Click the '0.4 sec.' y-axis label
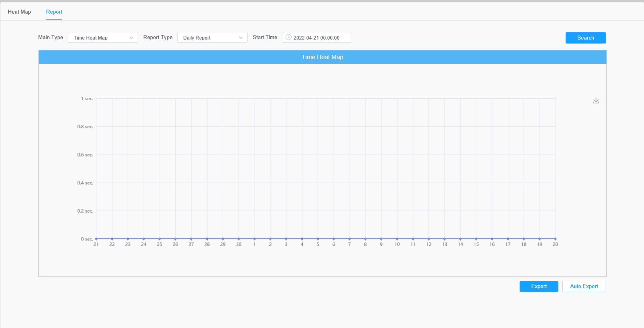Screen dimensions: 644x328 click(85, 183)
